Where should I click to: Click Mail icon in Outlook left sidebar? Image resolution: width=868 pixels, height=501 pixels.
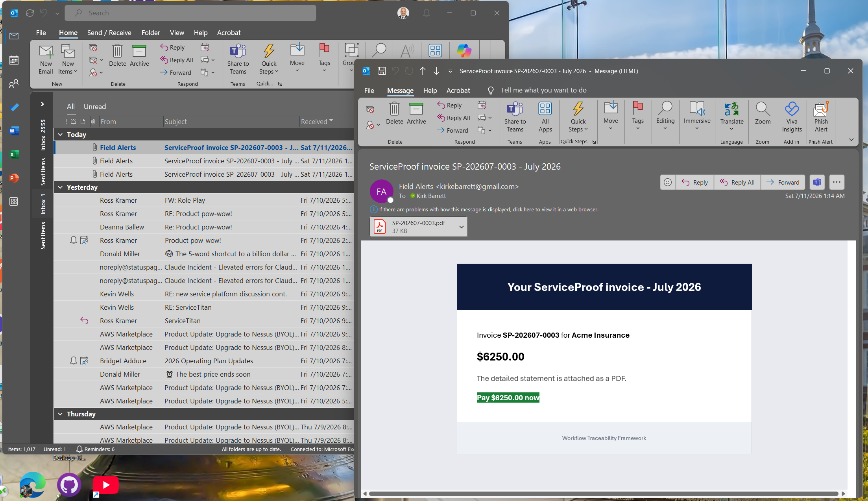click(14, 36)
